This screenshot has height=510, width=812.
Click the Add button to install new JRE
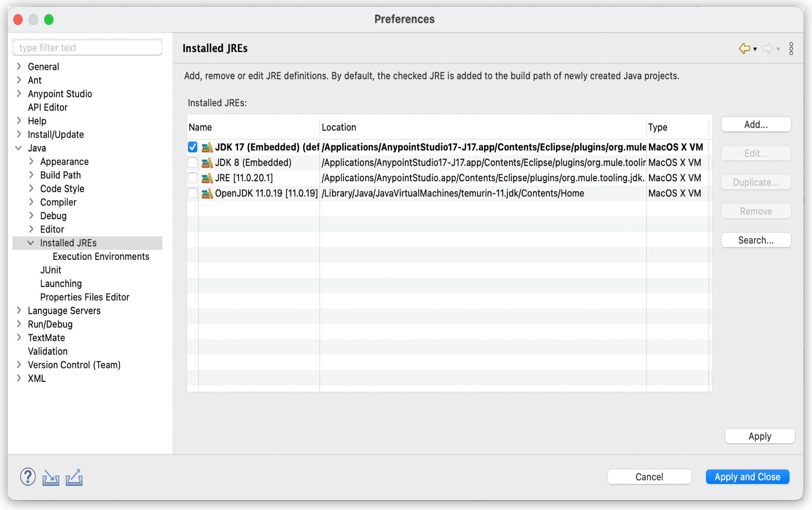coord(757,124)
